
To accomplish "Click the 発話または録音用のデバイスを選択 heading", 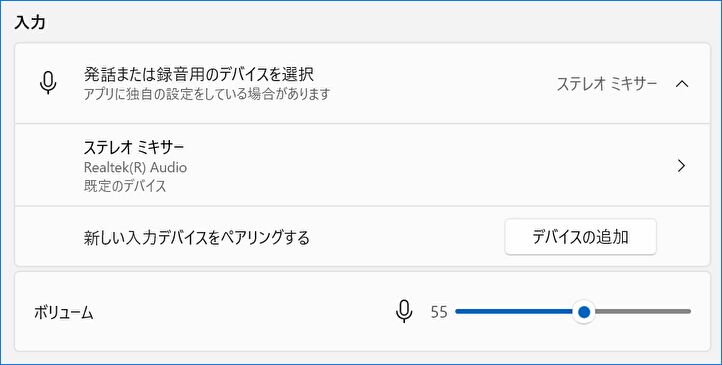I will [x=199, y=74].
